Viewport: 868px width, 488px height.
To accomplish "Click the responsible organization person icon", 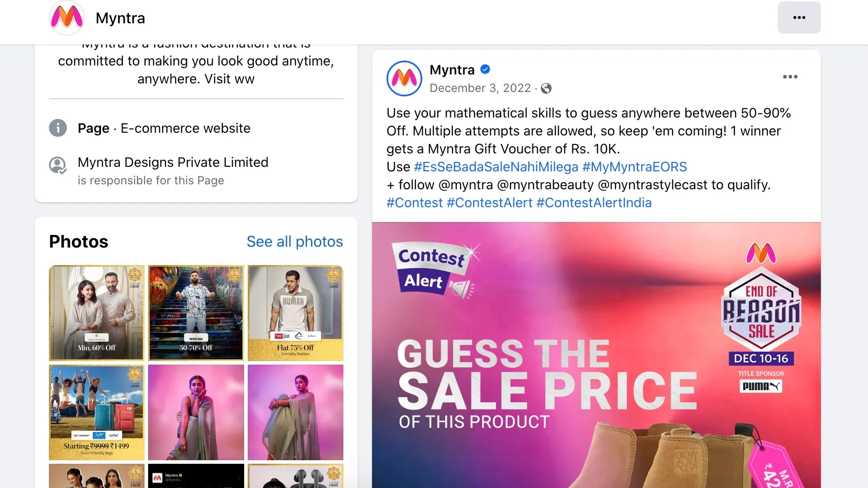I will pos(58,166).
